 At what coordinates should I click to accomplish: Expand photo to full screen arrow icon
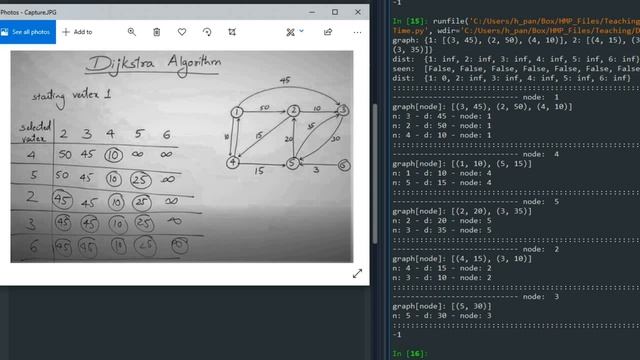(357, 273)
